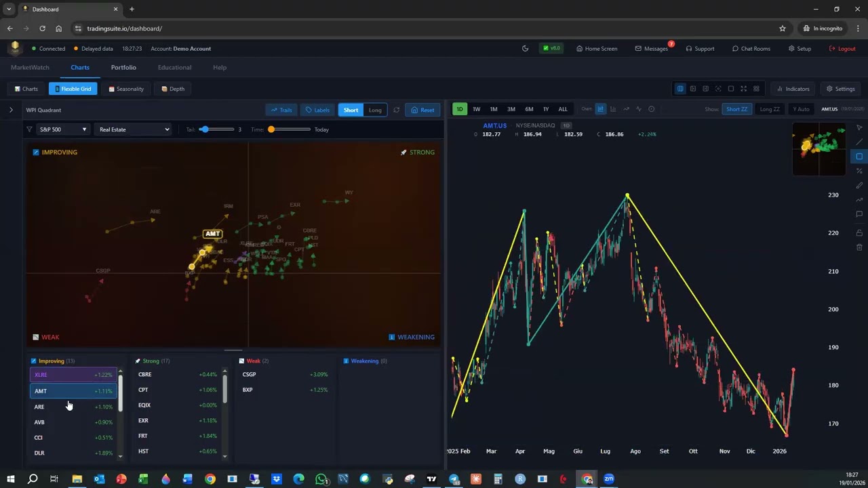
Task: Click the Reset button
Action: point(423,110)
